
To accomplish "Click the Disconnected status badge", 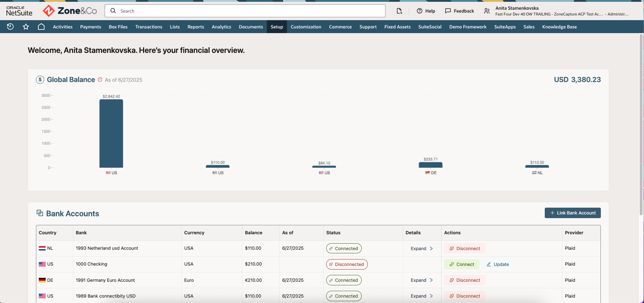I will [x=347, y=264].
